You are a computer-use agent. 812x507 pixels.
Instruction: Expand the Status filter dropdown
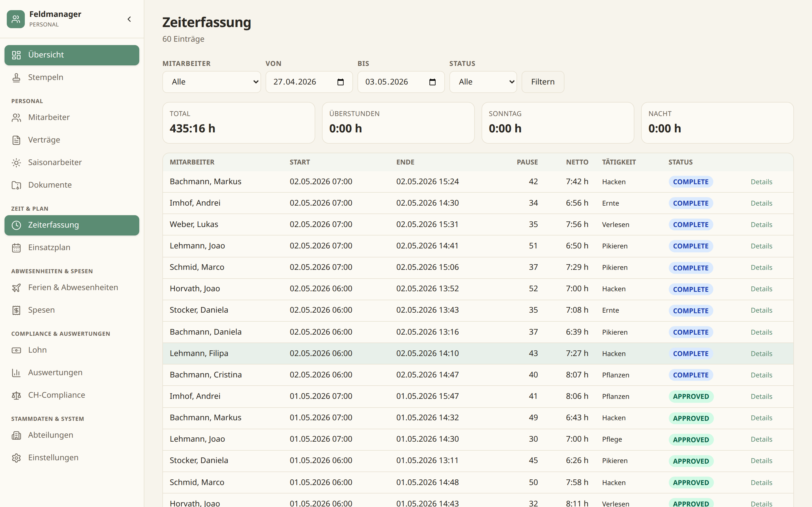[483, 82]
